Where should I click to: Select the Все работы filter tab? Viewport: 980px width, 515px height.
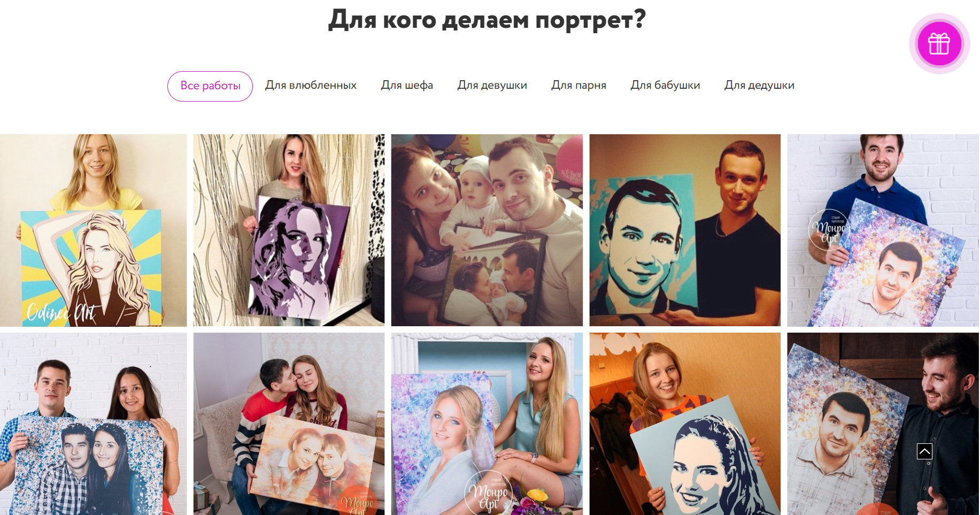pos(210,86)
